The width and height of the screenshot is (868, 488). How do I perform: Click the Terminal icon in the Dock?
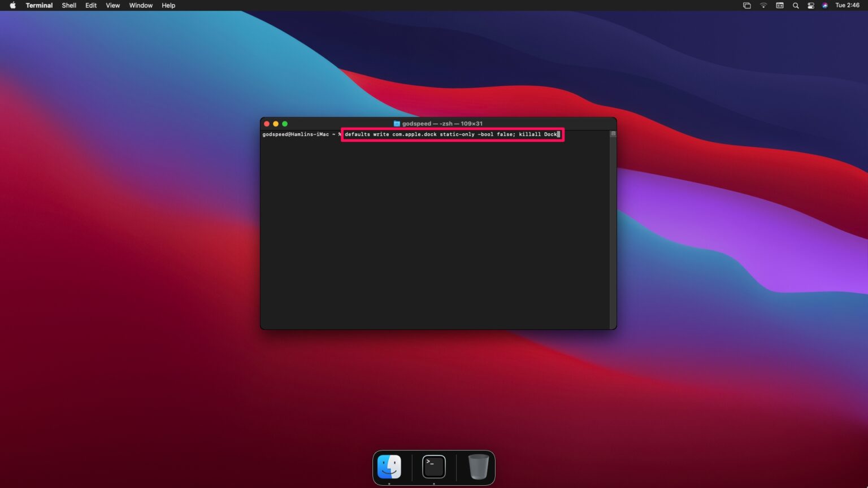(x=434, y=467)
